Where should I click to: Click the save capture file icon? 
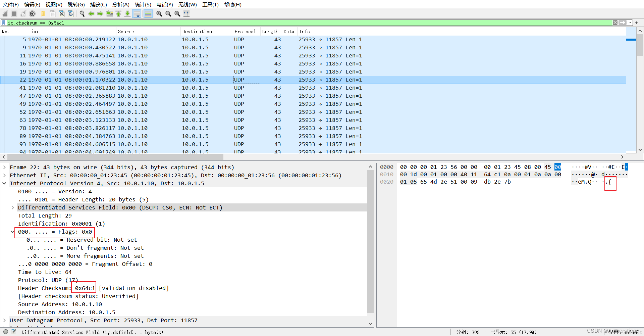click(52, 14)
